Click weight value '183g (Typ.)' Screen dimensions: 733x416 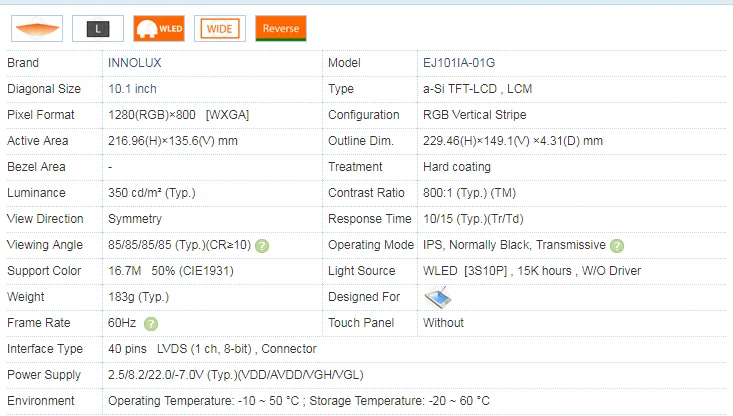(138, 297)
